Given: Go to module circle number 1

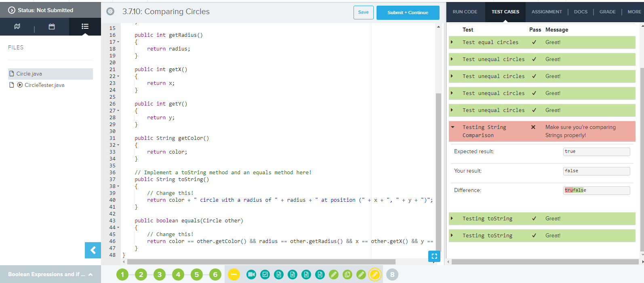Looking at the screenshot, I should click(x=122, y=275).
